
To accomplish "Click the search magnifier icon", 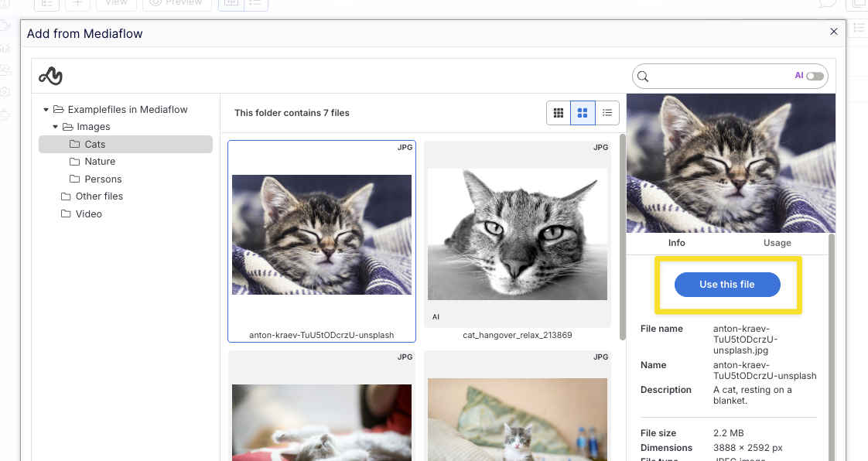I will [643, 77].
